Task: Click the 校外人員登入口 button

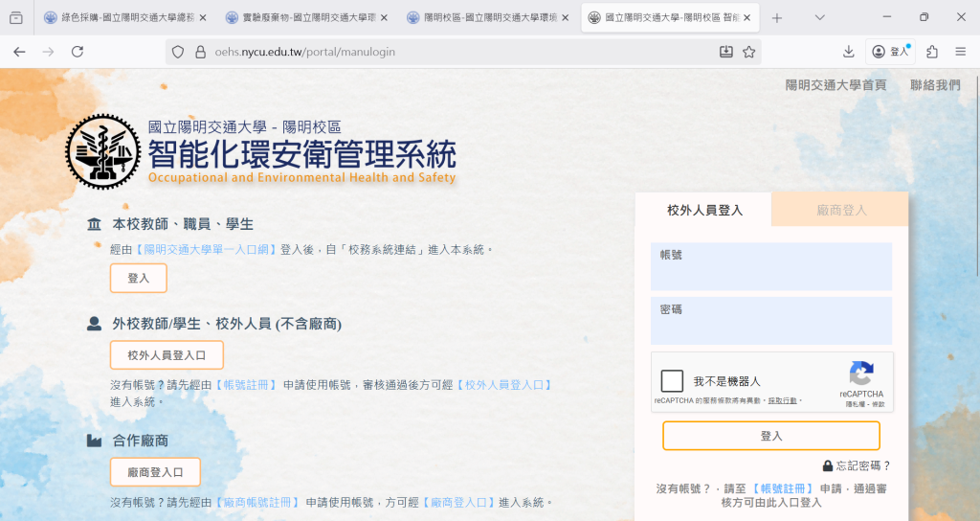Action: 167,355
